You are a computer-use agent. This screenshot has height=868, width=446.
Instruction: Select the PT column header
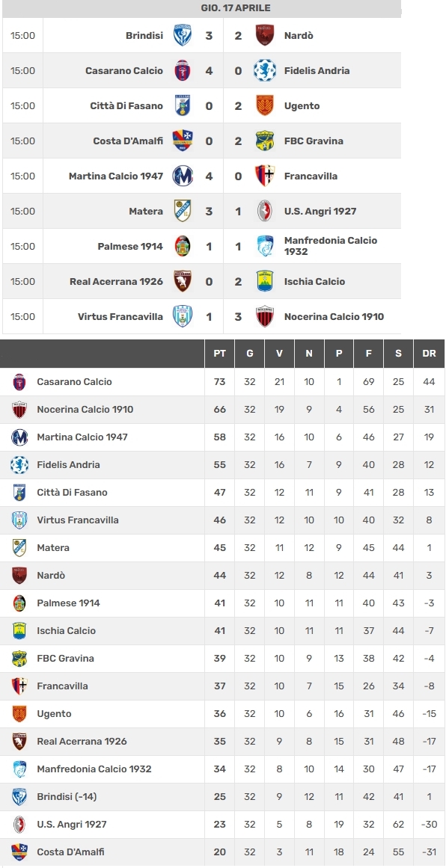click(x=220, y=353)
